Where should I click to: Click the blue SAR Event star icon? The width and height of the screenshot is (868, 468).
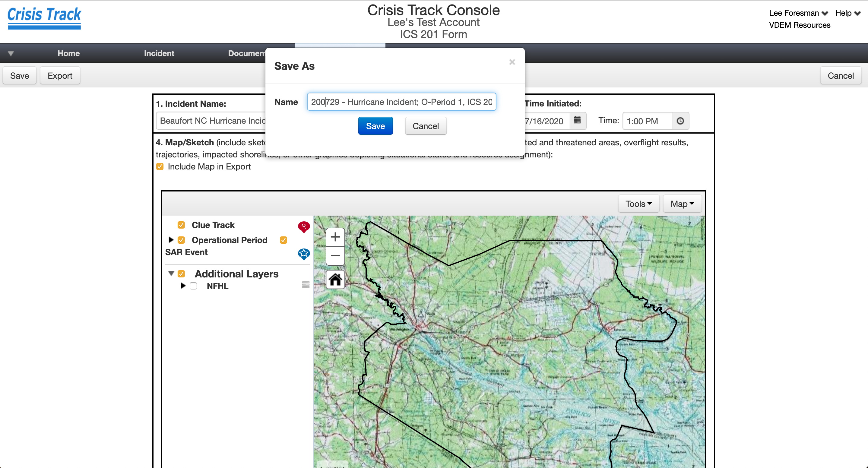coord(304,254)
